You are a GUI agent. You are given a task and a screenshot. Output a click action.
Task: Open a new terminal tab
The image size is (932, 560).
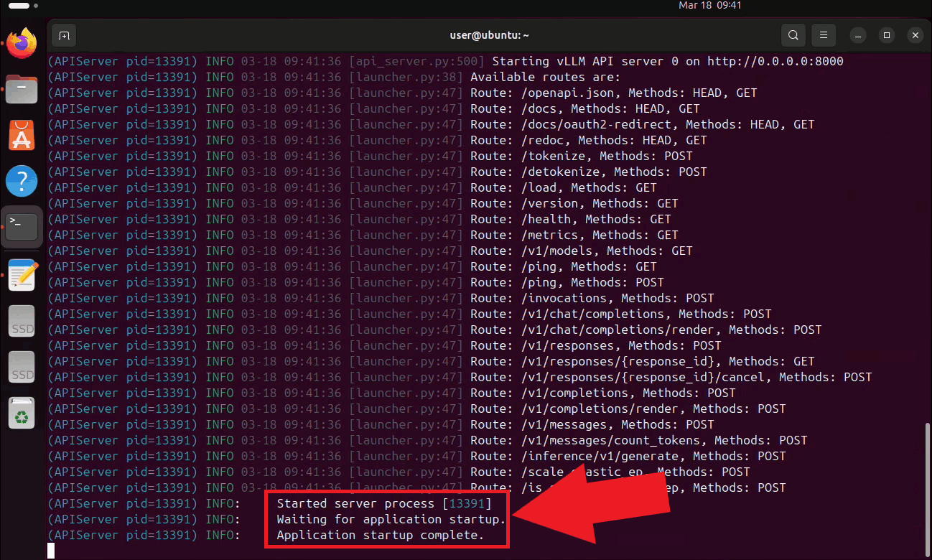pyautogui.click(x=63, y=34)
